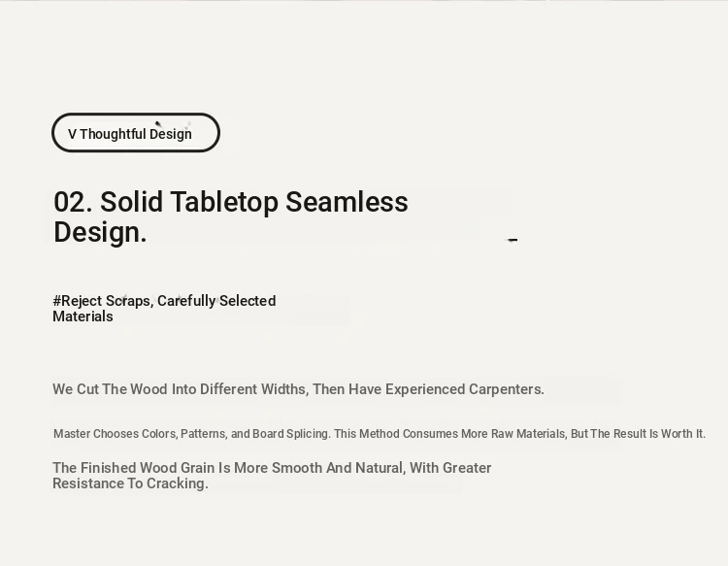The width and height of the screenshot is (728, 566).
Task: Click the word Seamless in the heading
Action: pos(347,202)
